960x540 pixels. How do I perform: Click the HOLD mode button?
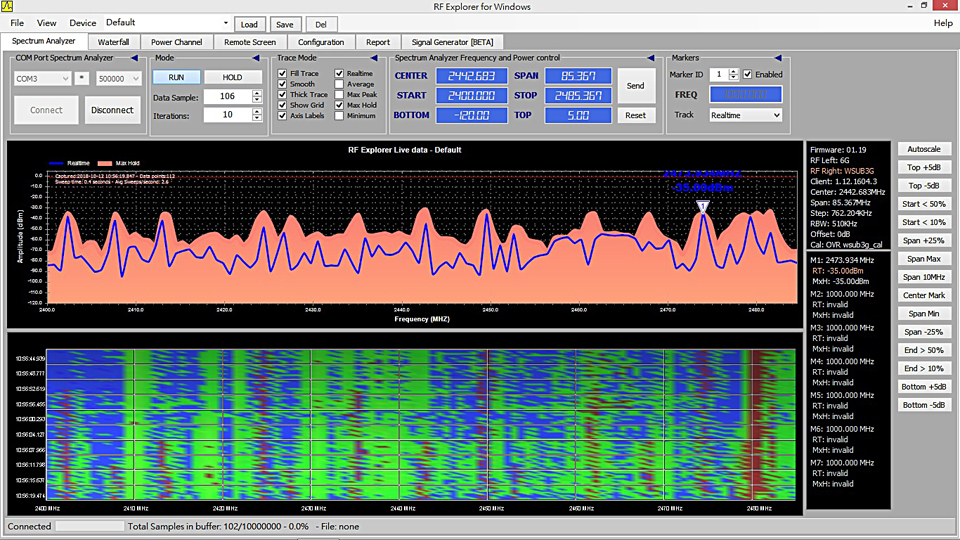pos(233,77)
